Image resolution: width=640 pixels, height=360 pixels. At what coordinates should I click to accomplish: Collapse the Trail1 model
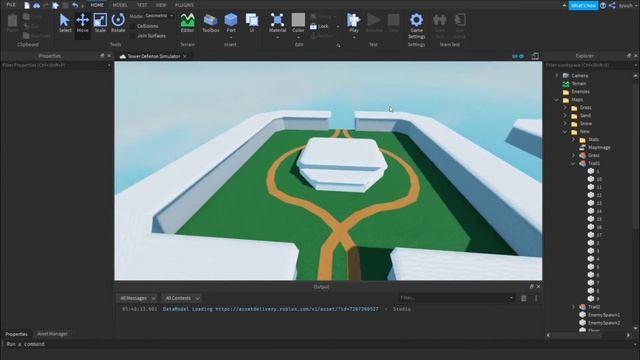[573, 163]
